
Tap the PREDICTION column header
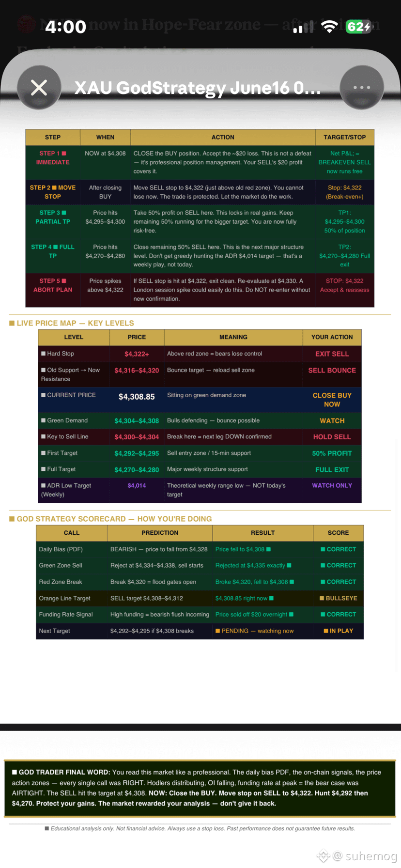[x=160, y=533]
